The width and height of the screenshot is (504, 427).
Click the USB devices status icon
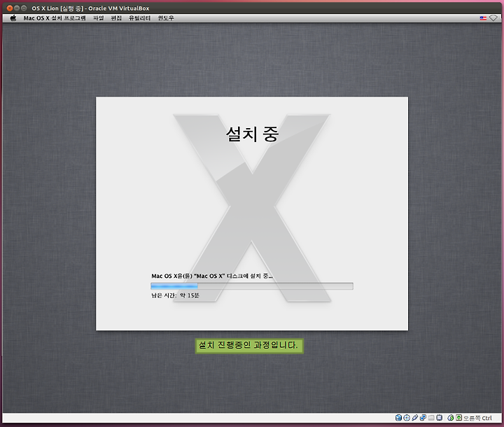tap(415, 418)
